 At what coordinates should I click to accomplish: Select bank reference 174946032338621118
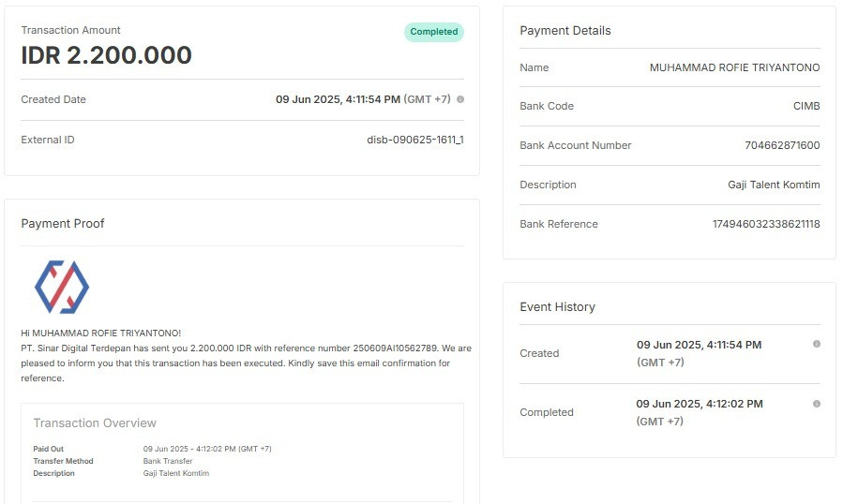[766, 224]
